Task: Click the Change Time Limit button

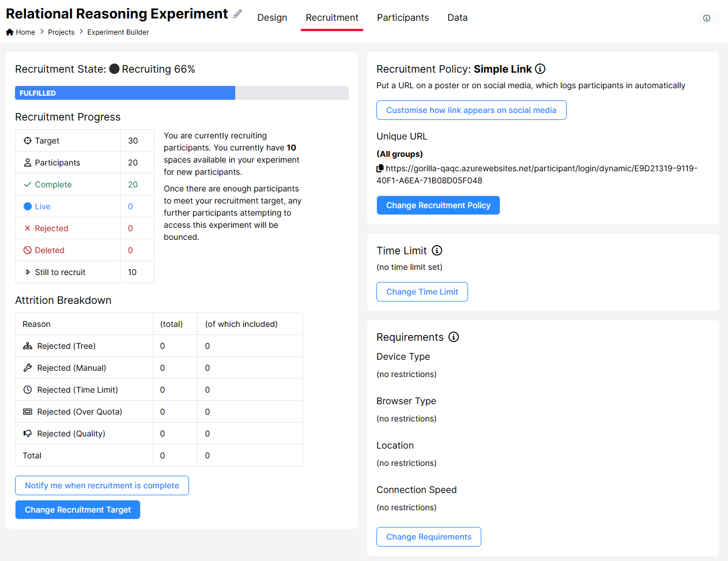Action: 422,292
